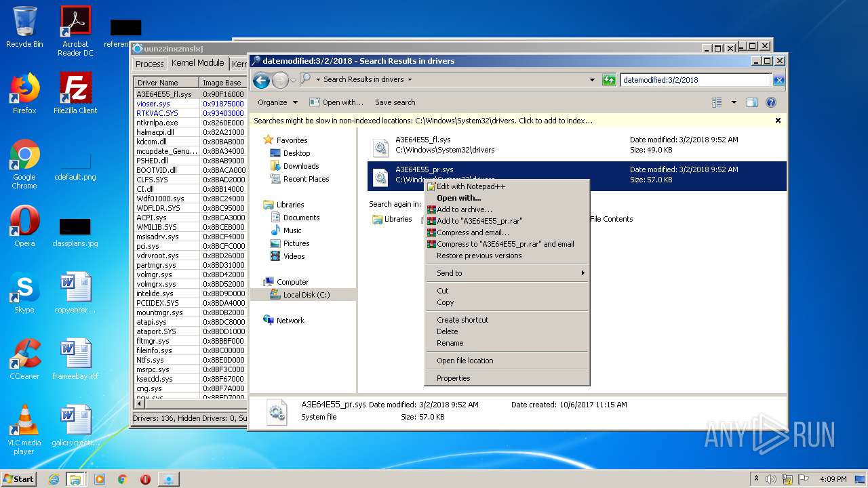Click Rename in the context menu
The height and width of the screenshot is (488, 868).
click(507, 343)
